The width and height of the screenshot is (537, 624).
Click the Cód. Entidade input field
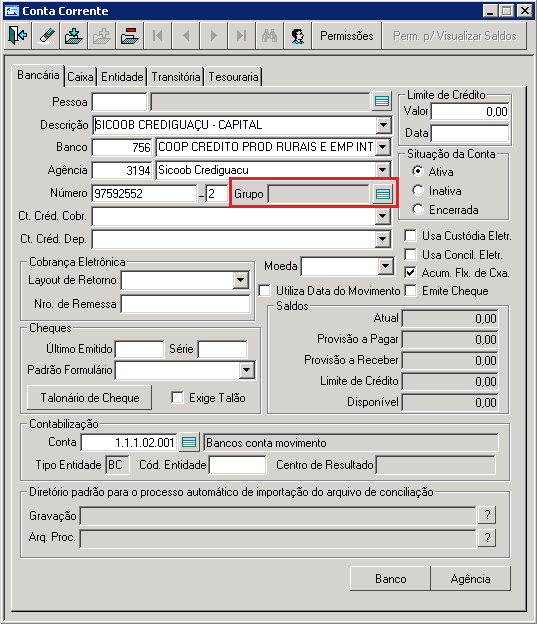(238, 465)
